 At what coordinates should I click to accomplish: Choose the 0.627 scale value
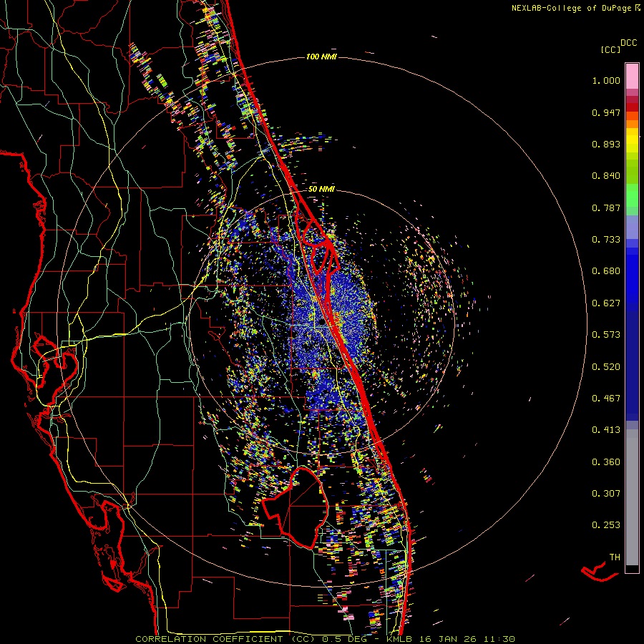coord(606,303)
